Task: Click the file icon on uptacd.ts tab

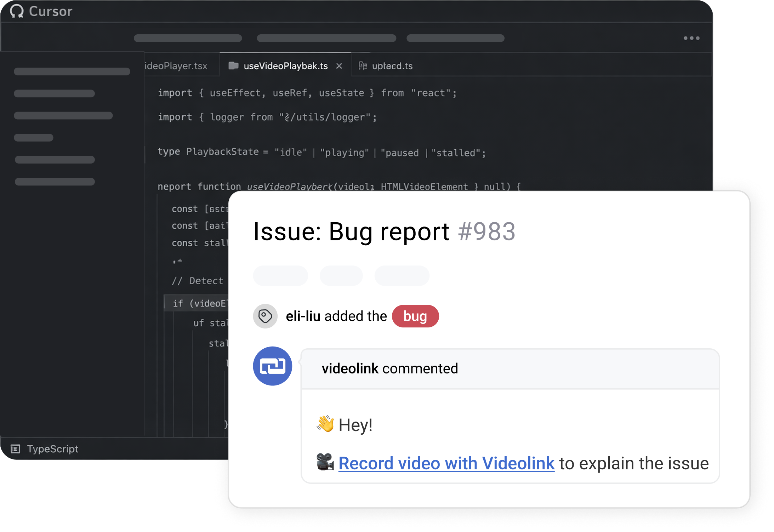Action: 363,66
